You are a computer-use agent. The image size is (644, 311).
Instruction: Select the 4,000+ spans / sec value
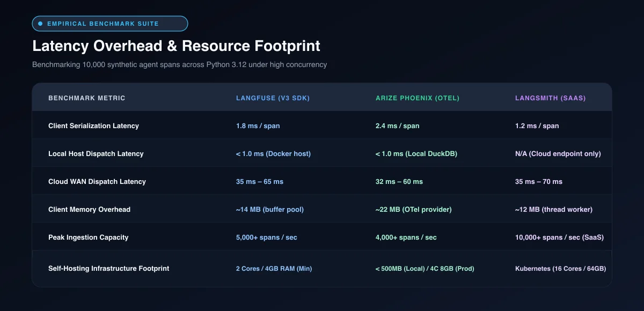pyautogui.click(x=406, y=238)
